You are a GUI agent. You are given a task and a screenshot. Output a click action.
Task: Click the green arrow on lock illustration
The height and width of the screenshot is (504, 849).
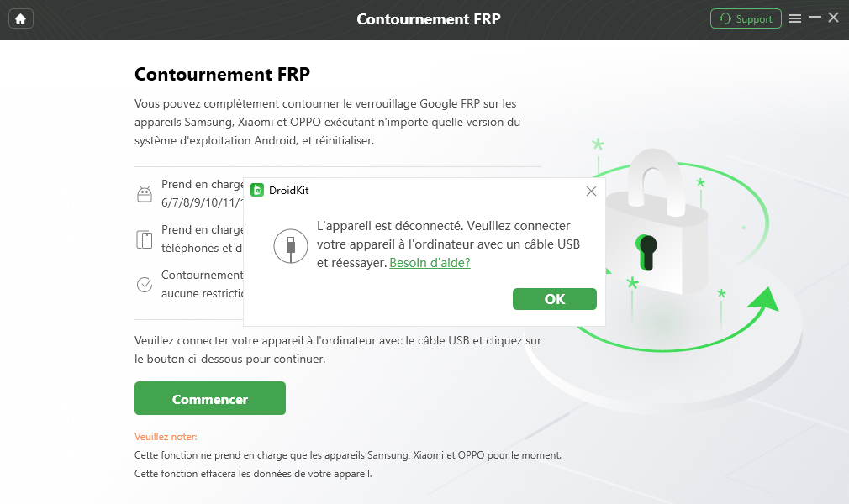763,301
